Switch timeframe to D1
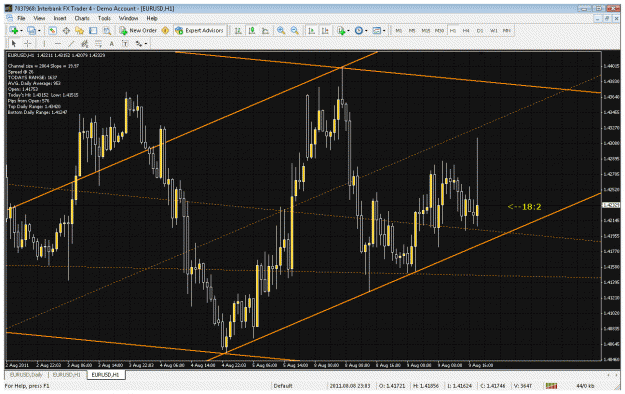This screenshot has height=394, width=625. (480, 31)
